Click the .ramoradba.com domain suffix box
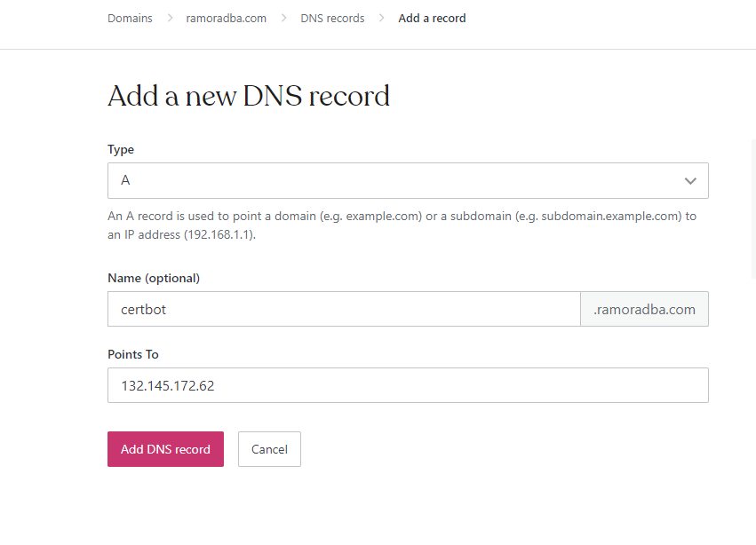756x545 pixels. 644,310
